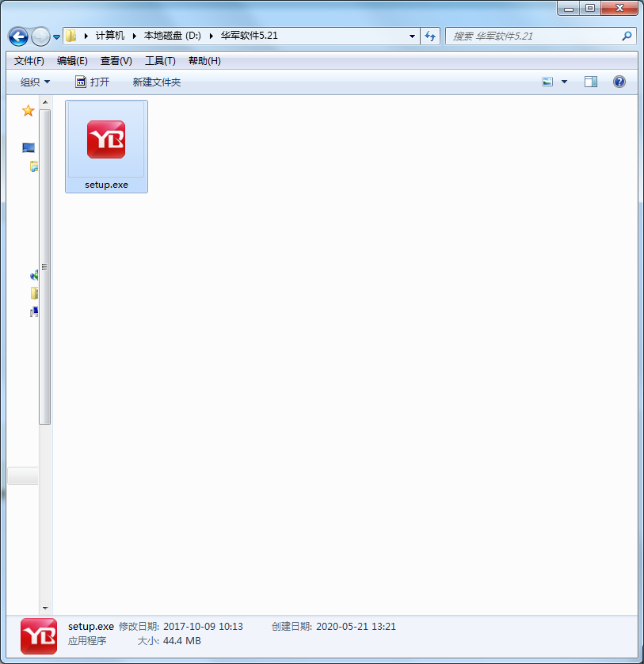Open the 查看(V) menu
This screenshot has width=644, height=664.
[x=116, y=61]
